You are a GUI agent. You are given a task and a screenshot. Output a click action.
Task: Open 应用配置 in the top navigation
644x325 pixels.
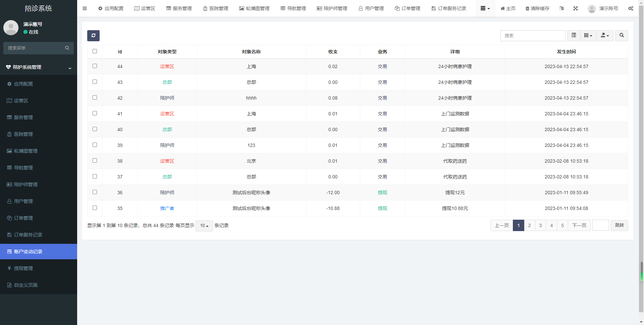[x=111, y=8]
